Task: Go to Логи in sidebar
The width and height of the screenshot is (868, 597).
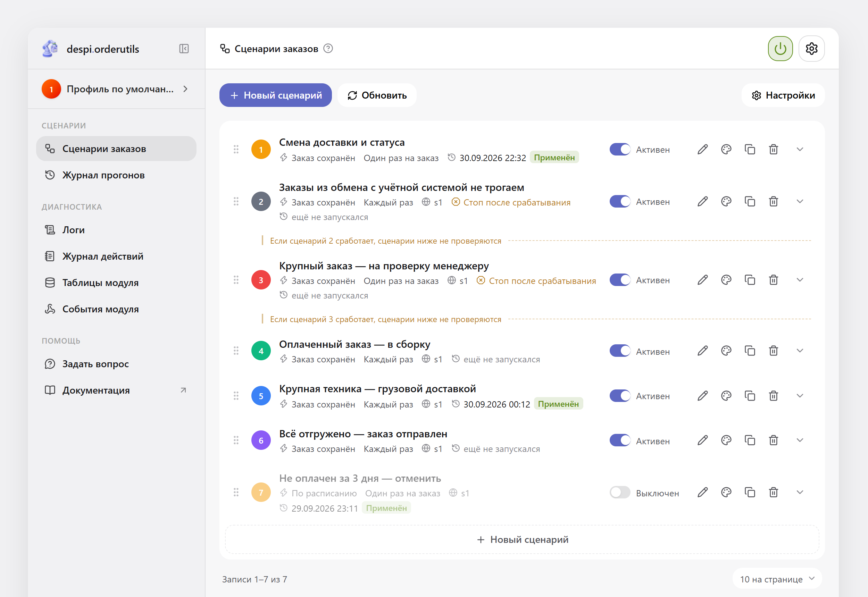Action: point(116,230)
